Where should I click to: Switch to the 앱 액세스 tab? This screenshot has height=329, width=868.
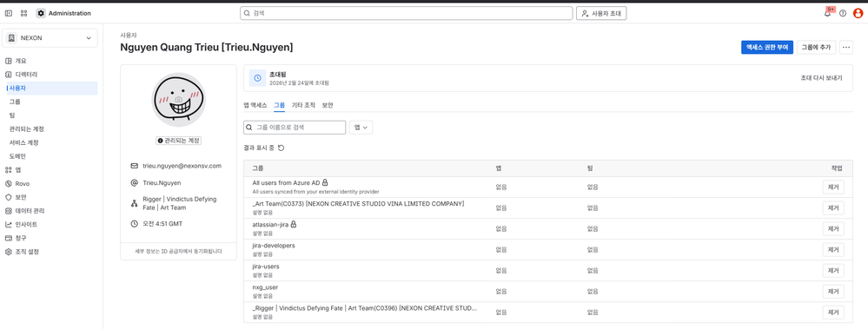255,105
